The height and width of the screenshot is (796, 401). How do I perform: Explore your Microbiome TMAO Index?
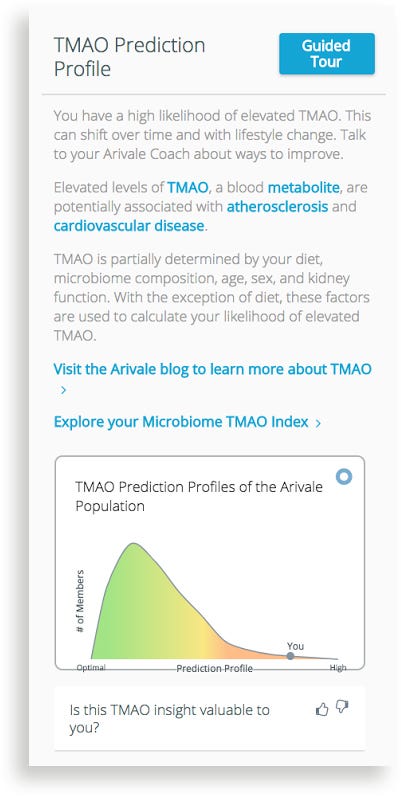click(181, 422)
